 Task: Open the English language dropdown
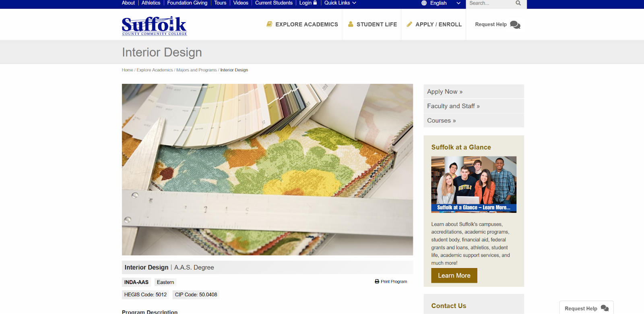441,3
